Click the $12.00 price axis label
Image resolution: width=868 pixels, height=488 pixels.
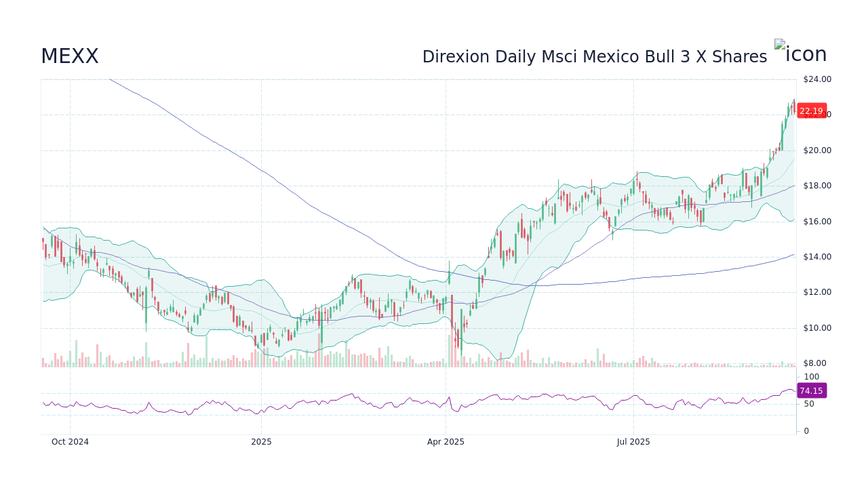(817, 292)
